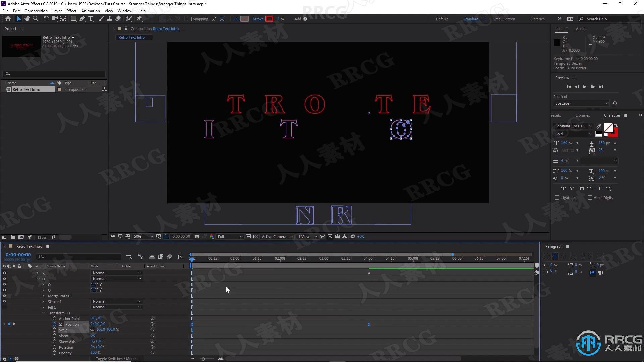Click Toggle Switches / Modes button
This screenshot has width=644, height=362.
point(116,359)
